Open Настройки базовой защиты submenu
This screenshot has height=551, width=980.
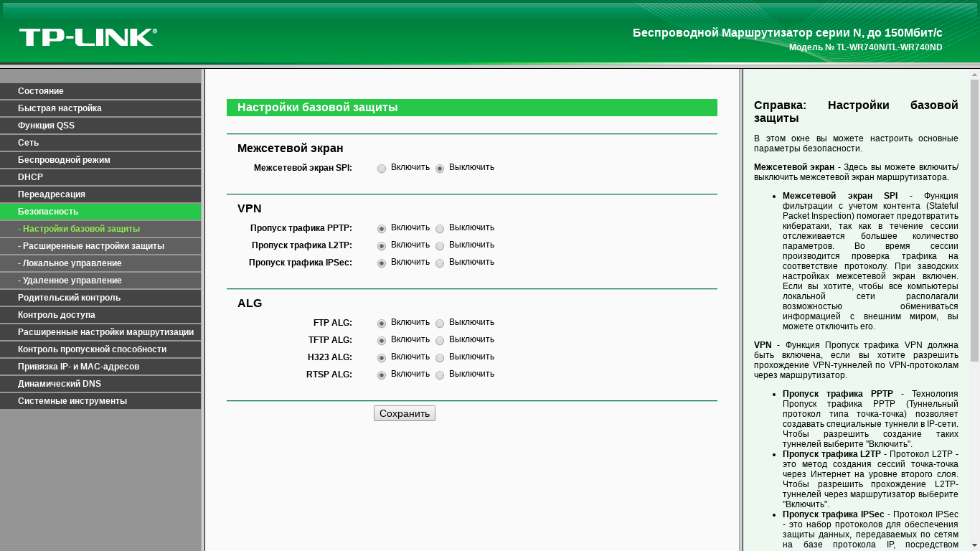pyautogui.click(x=100, y=229)
